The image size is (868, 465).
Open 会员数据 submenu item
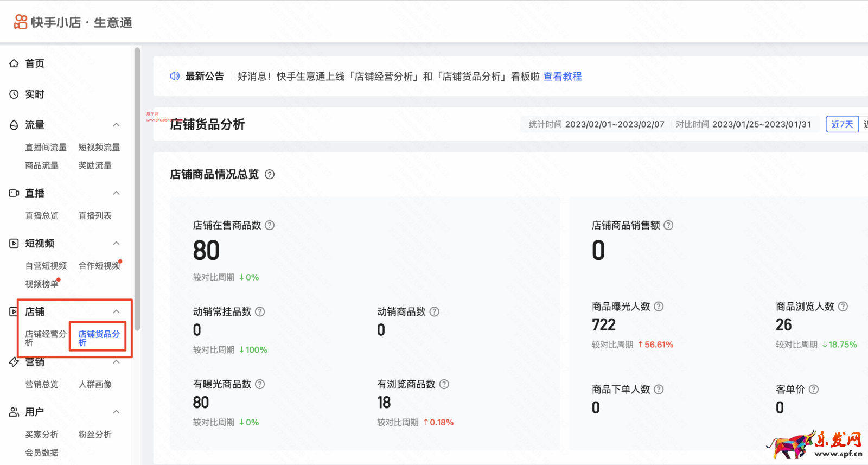point(42,453)
